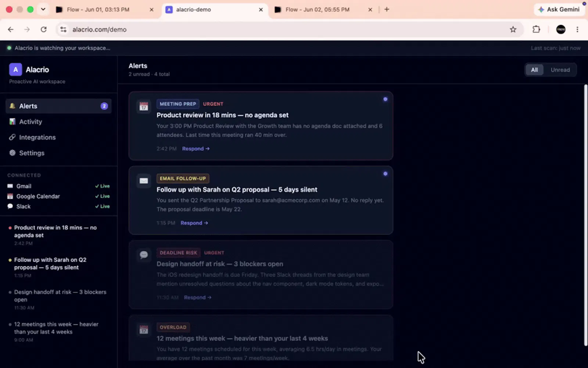Click the Alacrio logo icon

(x=15, y=70)
